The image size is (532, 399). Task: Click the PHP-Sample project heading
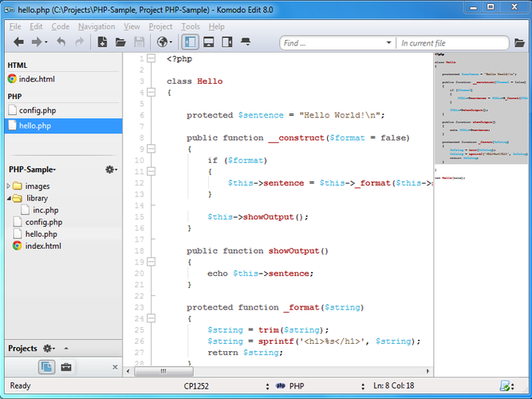click(32, 169)
